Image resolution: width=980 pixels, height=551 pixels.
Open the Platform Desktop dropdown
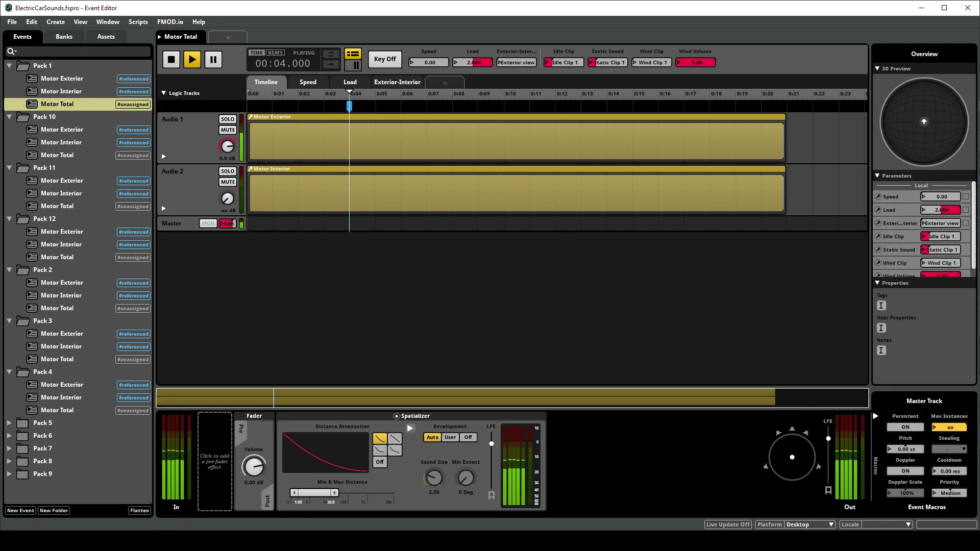[x=810, y=524]
